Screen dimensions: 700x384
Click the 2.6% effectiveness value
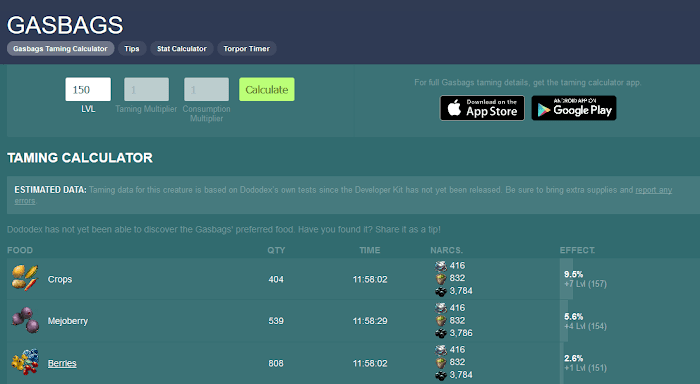click(x=573, y=358)
